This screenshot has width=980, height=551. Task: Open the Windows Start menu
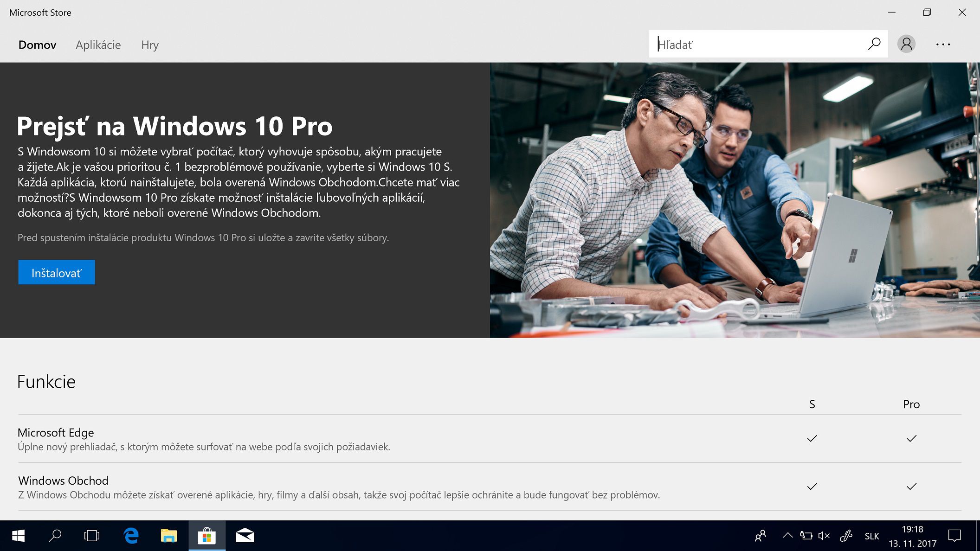coord(18,536)
